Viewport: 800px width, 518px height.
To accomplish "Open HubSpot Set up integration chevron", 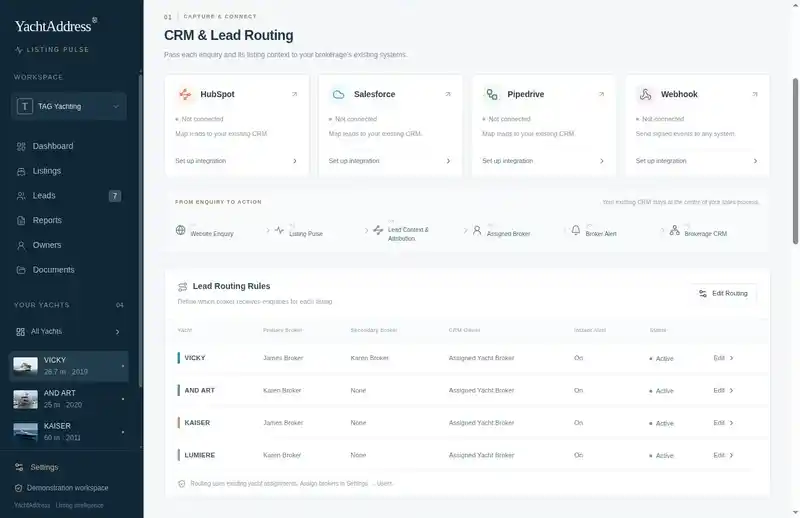I will pos(295,161).
